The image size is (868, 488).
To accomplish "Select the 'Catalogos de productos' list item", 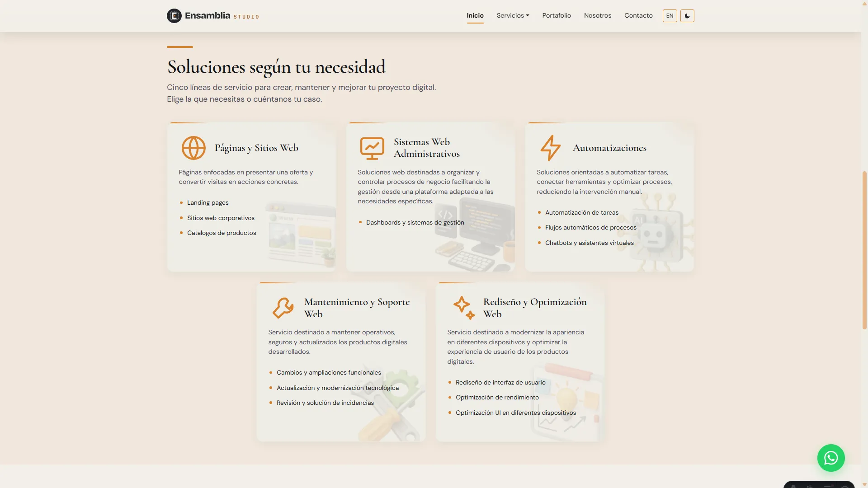I will click(x=222, y=233).
